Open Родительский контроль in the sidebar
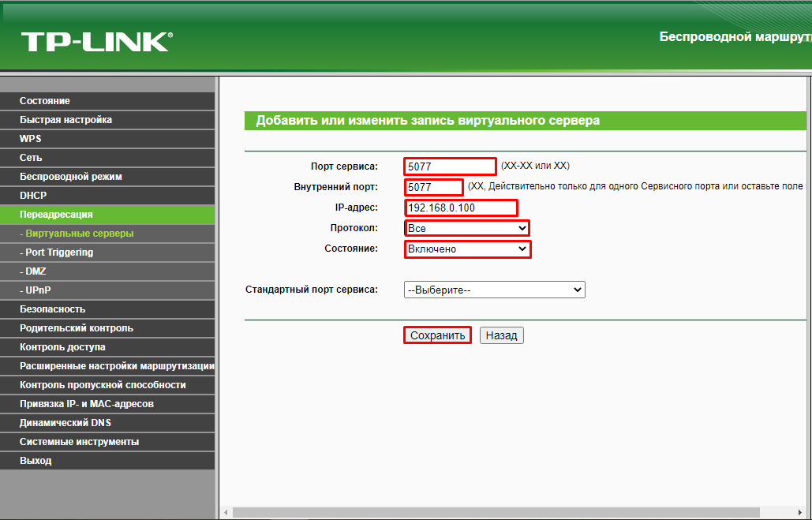The width and height of the screenshot is (812, 520). click(x=77, y=328)
